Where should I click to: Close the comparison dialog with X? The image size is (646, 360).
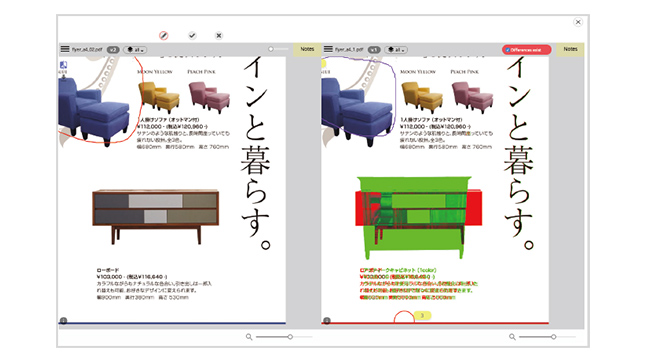pos(578,22)
